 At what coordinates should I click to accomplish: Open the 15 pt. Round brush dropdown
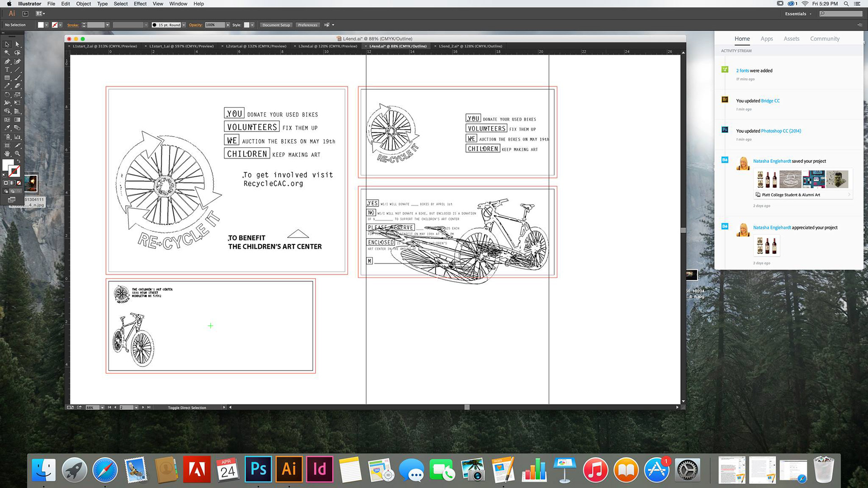pyautogui.click(x=184, y=25)
